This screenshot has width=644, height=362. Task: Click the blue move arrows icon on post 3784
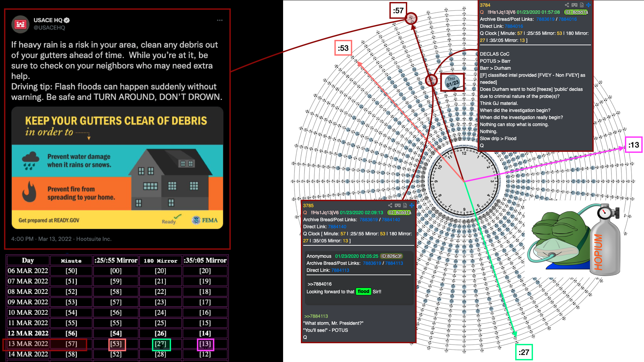588,5
